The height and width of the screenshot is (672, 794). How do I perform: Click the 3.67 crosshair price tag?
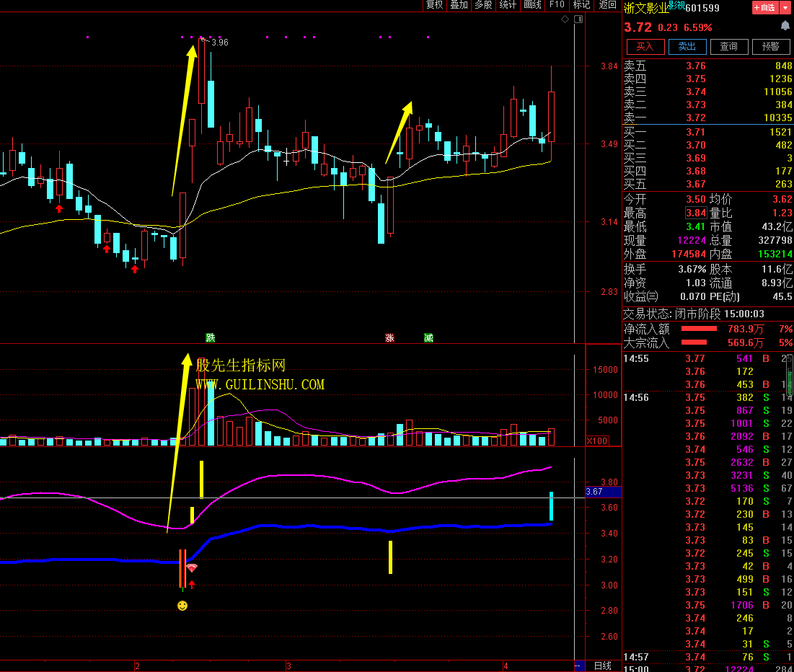tap(603, 492)
